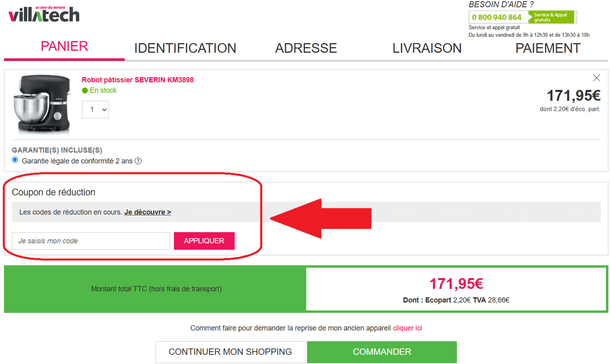The image size is (610, 364).
Task: Remove the Severin robot with the X icon
Action: tap(596, 78)
